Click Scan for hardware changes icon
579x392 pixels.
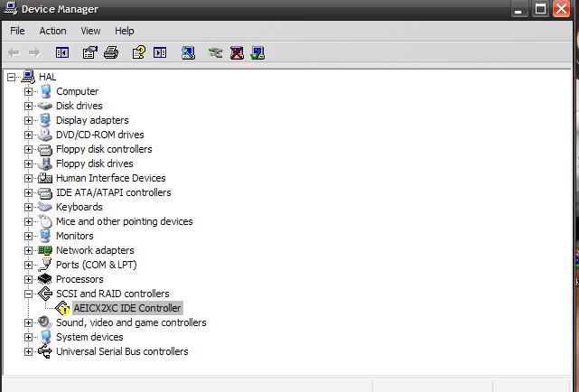point(188,52)
